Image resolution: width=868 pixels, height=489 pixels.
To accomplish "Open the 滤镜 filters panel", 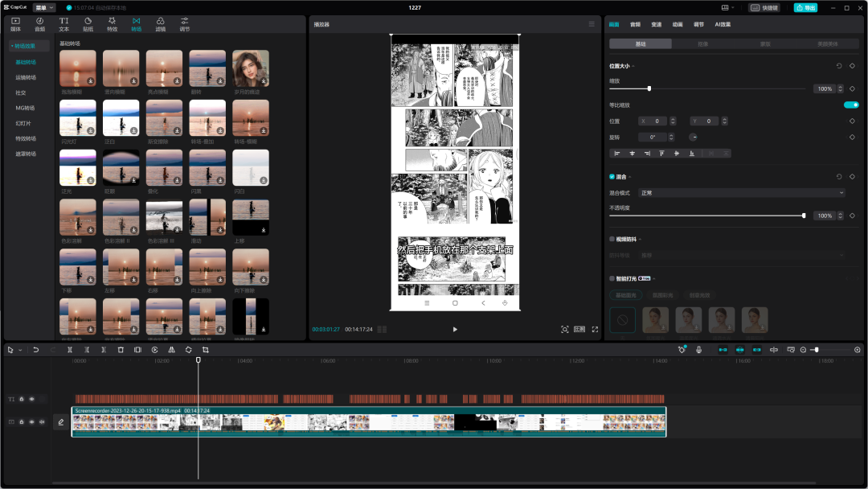I will 161,24.
